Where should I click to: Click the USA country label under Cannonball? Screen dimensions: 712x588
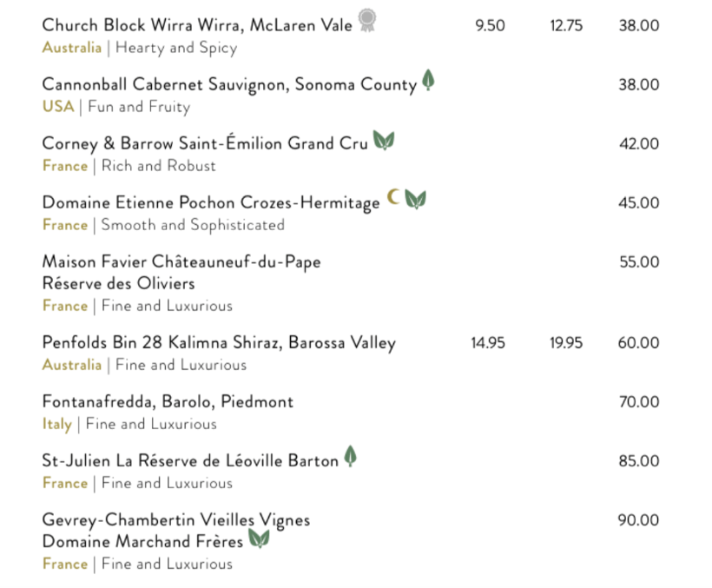(58, 107)
